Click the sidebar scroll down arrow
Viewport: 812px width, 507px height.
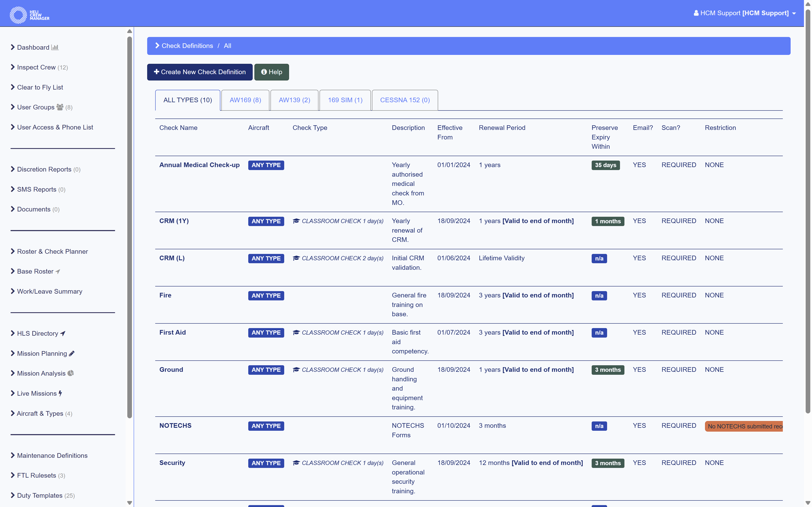(129, 503)
